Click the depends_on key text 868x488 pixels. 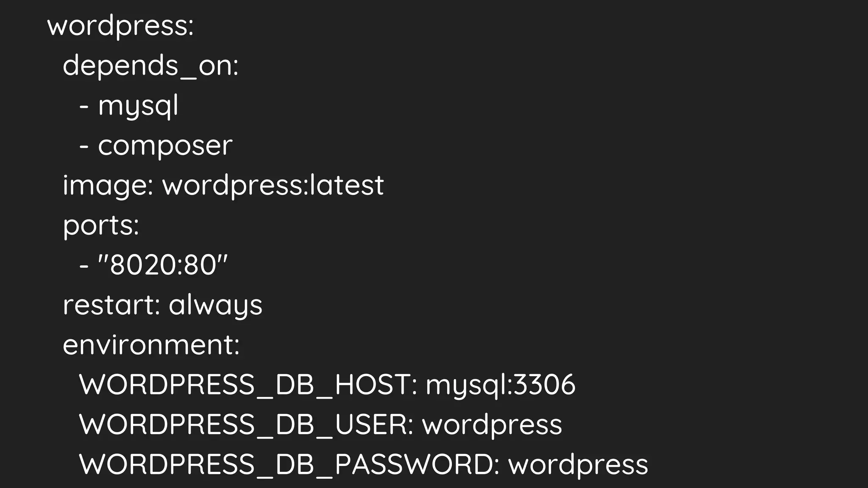coord(150,66)
